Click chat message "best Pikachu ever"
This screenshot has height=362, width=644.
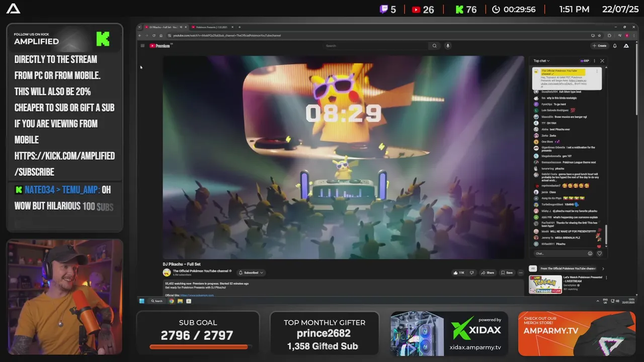point(559,129)
